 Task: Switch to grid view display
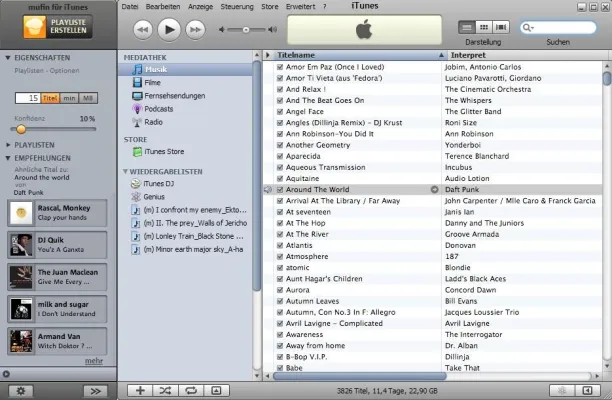[484, 27]
